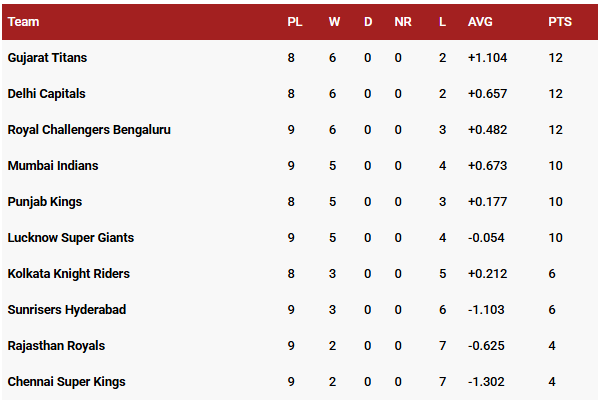Image resolution: width=600 pixels, height=404 pixels.
Task: Open the Punjab Kings team entry
Action: (x=44, y=202)
